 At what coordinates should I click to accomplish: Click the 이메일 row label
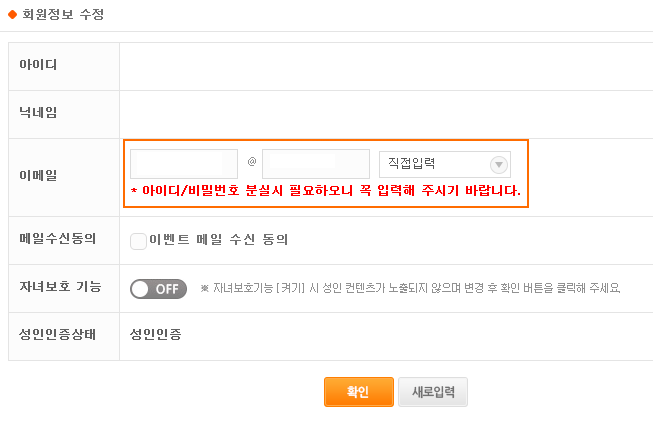(x=38, y=175)
